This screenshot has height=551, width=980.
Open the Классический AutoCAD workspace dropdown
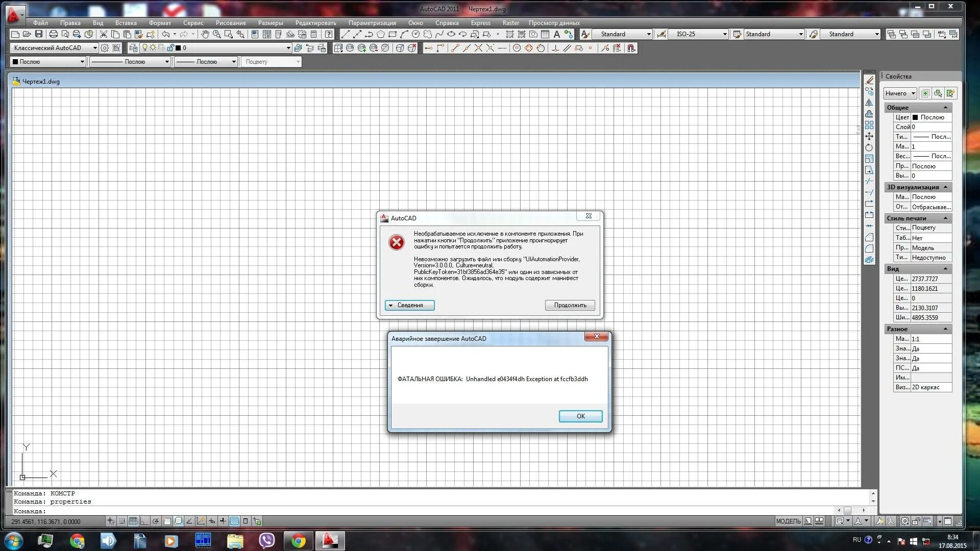(94, 48)
